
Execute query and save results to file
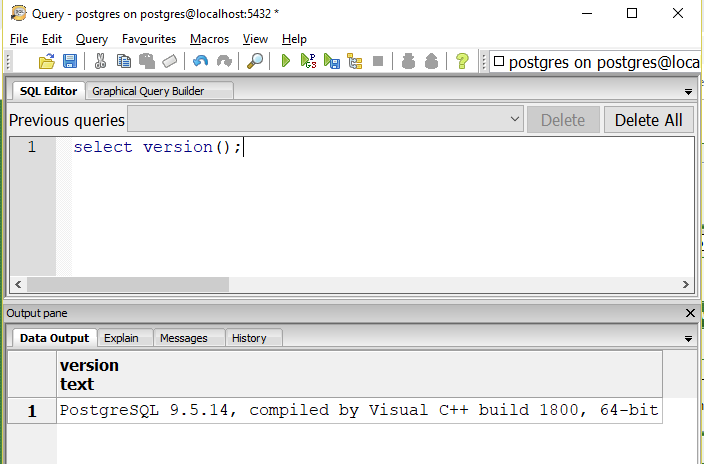tap(332, 61)
